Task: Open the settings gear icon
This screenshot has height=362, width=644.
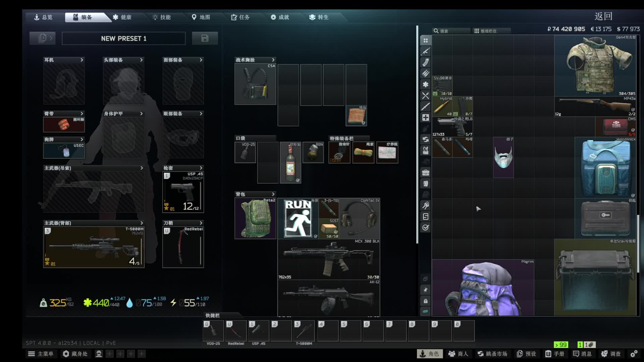Action: coord(634,354)
